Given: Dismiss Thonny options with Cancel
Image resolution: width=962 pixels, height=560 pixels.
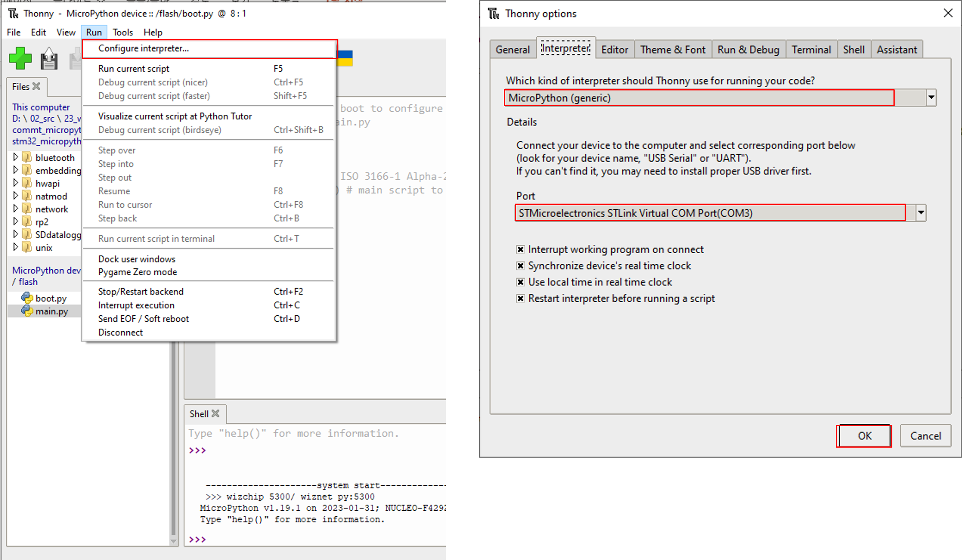Looking at the screenshot, I should click(925, 436).
